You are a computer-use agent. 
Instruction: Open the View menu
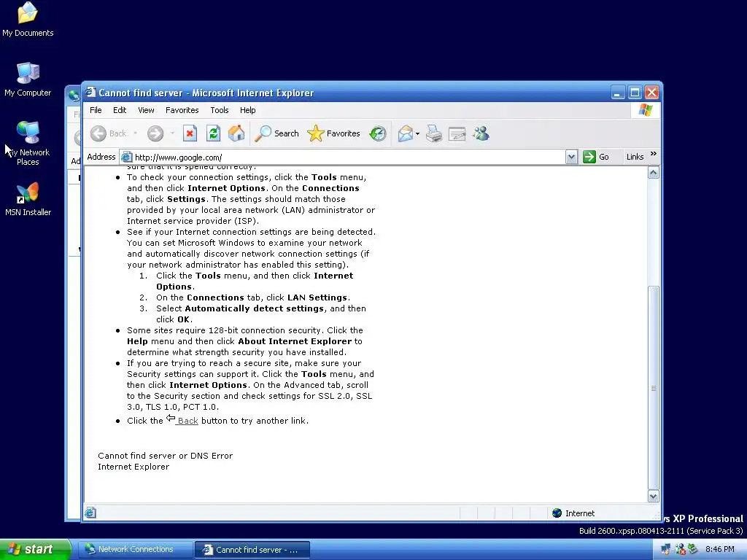146,110
